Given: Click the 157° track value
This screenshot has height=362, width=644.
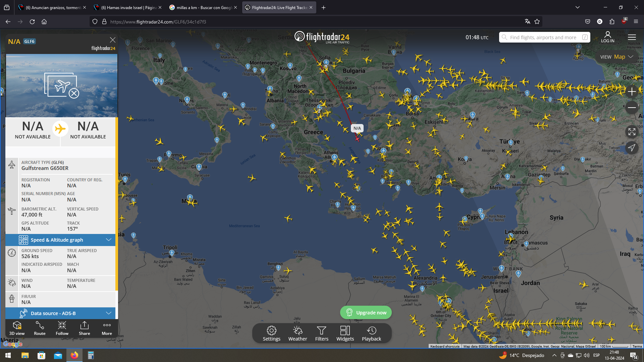Looking at the screenshot, I should pyautogui.click(x=72, y=229).
